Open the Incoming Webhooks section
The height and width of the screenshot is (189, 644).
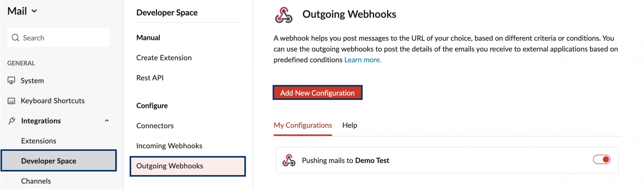point(169,145)
